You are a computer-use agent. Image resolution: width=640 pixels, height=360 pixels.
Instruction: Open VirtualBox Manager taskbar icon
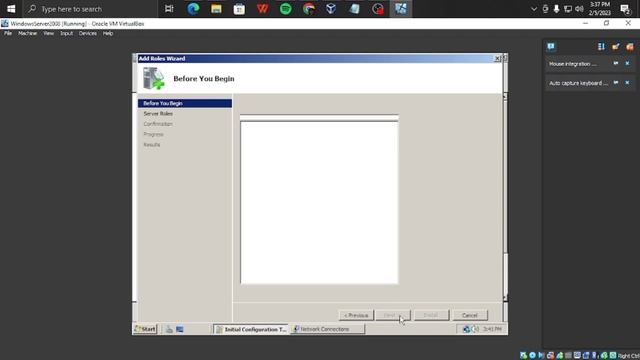pyautogui.click(x=331, y=9)
